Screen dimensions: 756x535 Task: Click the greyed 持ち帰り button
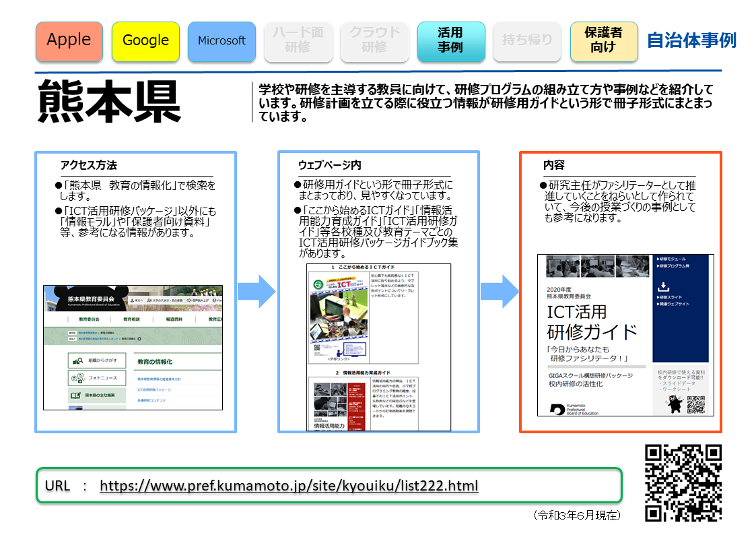[527, 41]
